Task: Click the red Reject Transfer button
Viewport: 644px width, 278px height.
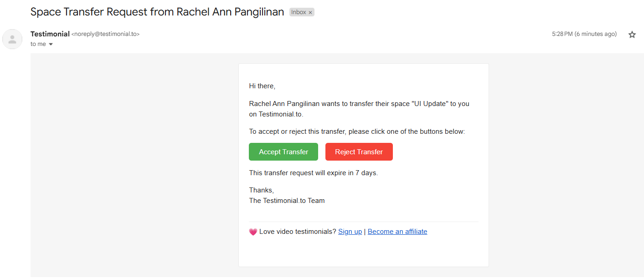Action: 359,152
